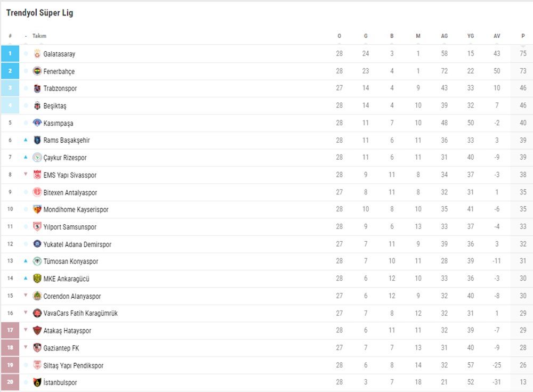Click the red rank 19 relegation badge
Screen dimensions: 533x392
[x=10, y=365]
